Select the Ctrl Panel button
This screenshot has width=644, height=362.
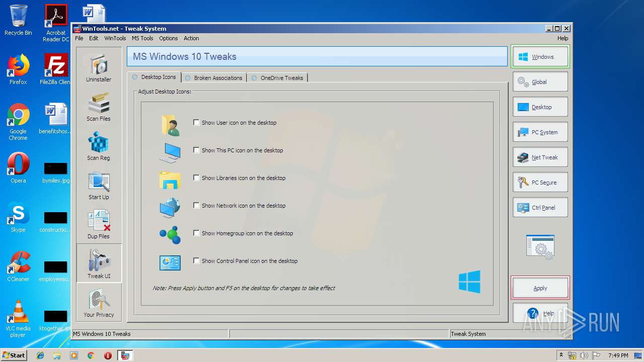[x=540, y=208]
